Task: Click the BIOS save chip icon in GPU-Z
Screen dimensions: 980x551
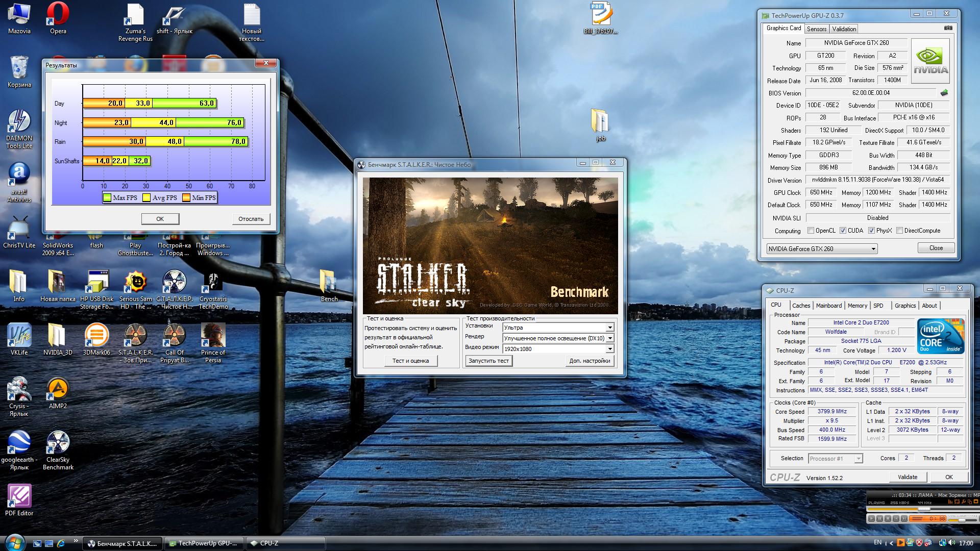Action: click(944, 93)
